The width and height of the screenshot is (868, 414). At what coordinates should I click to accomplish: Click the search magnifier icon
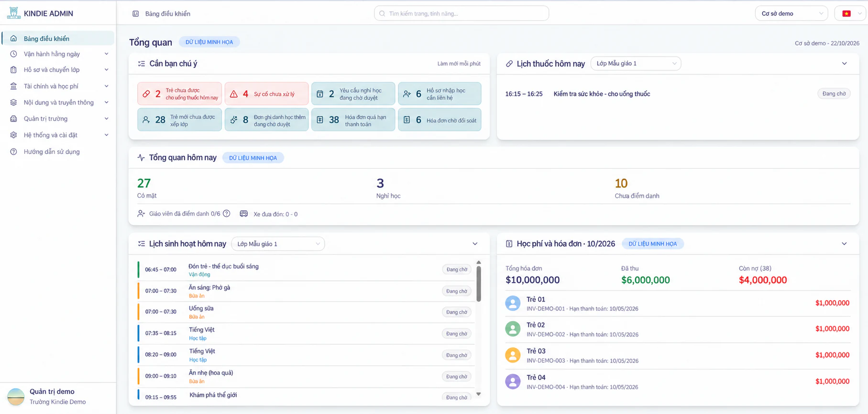(x=382, y=13)
